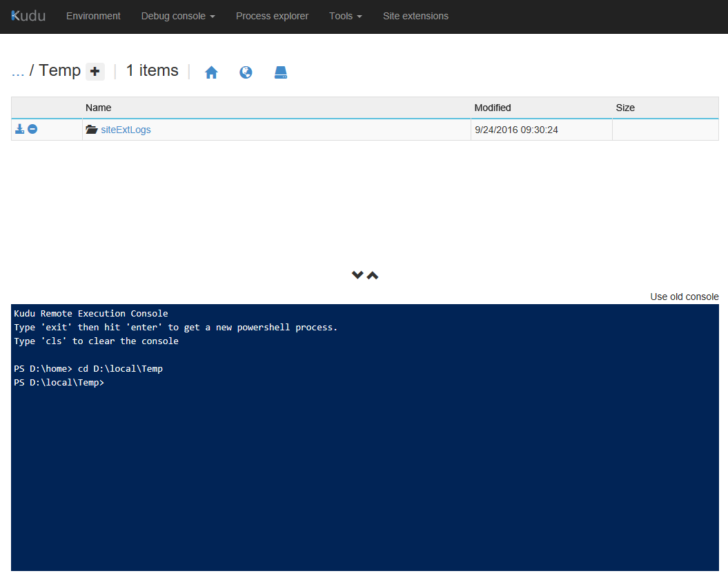This screenshot has height=580, width=728.
Task: Click the siteExtLogs folder icon
Action: point(91,130)
